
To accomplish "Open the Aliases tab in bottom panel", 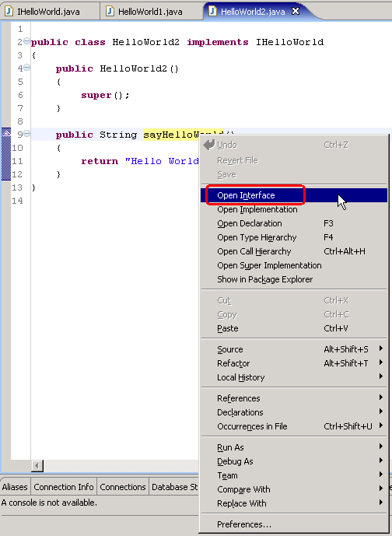I will coord(15,487).
